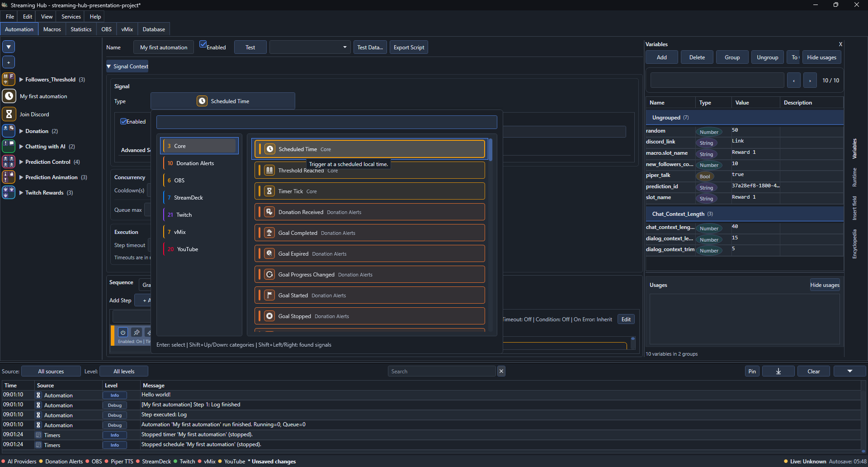Screen dimensions: 868x467
Task: Select the Twitch signal category
Action: 199,214
